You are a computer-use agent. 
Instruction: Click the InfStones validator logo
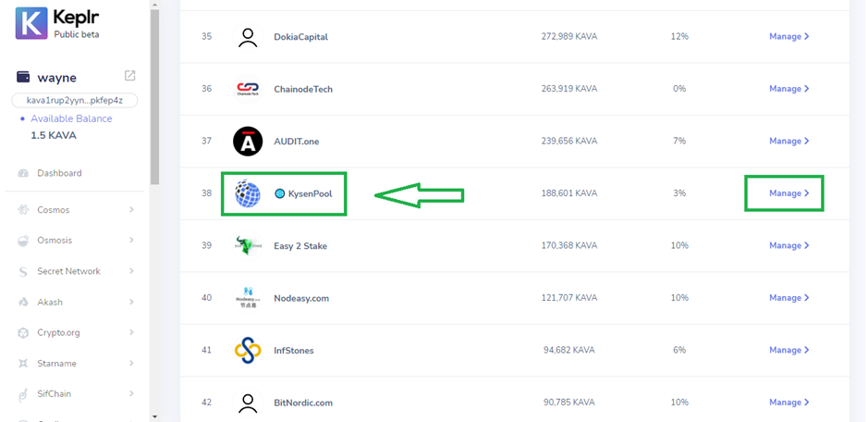248,350
